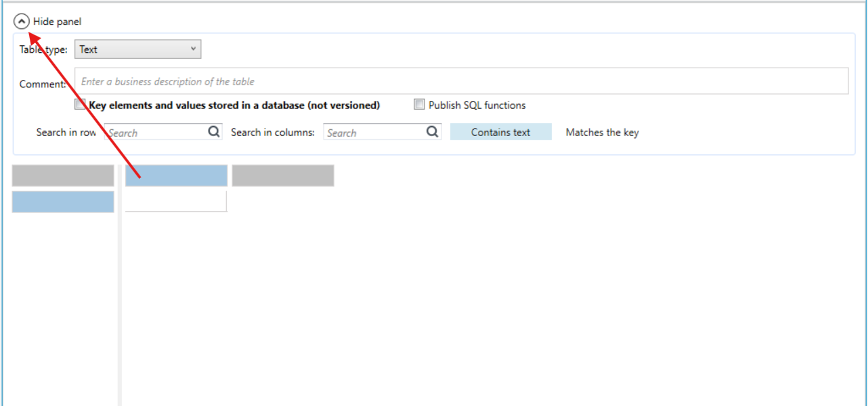Select the blue column header cell
The image size is (868, 406).
pyautogui.click(x=176, y=175)
